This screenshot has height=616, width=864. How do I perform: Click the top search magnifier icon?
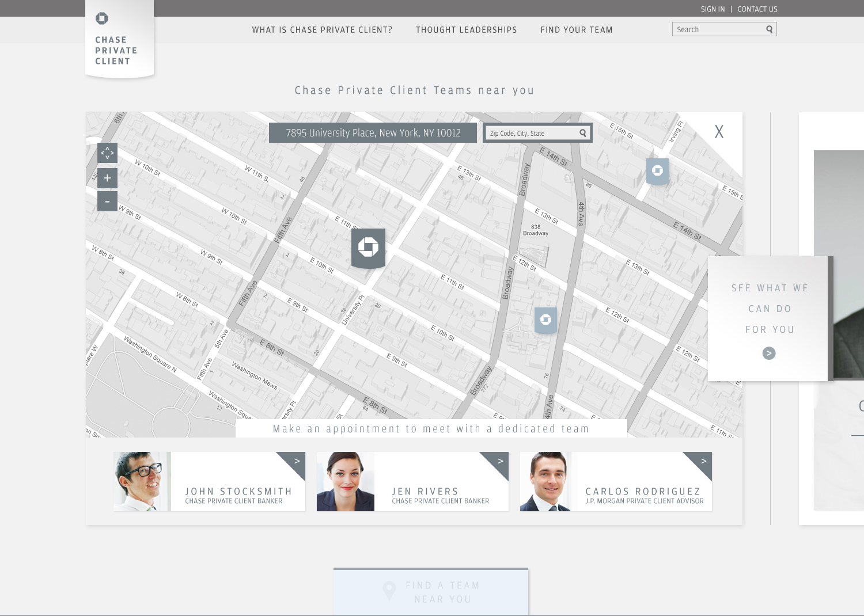point(769,29)
